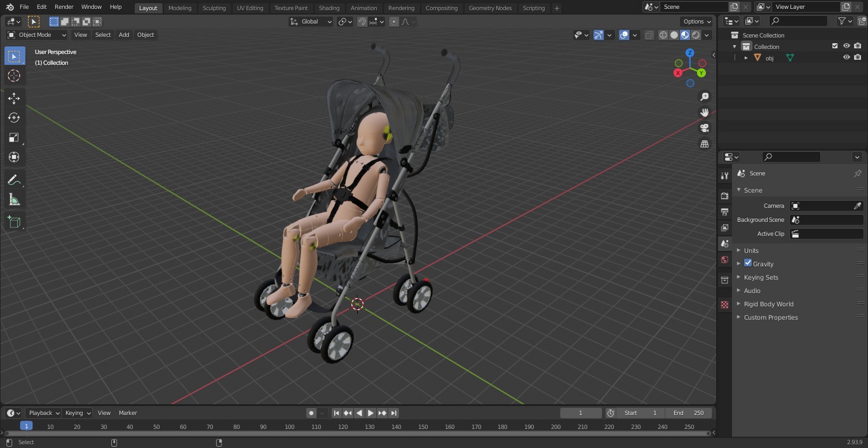This screenshot has width=868, height=448.
Task: Select the Select Box tool
Action: (14, 56)
